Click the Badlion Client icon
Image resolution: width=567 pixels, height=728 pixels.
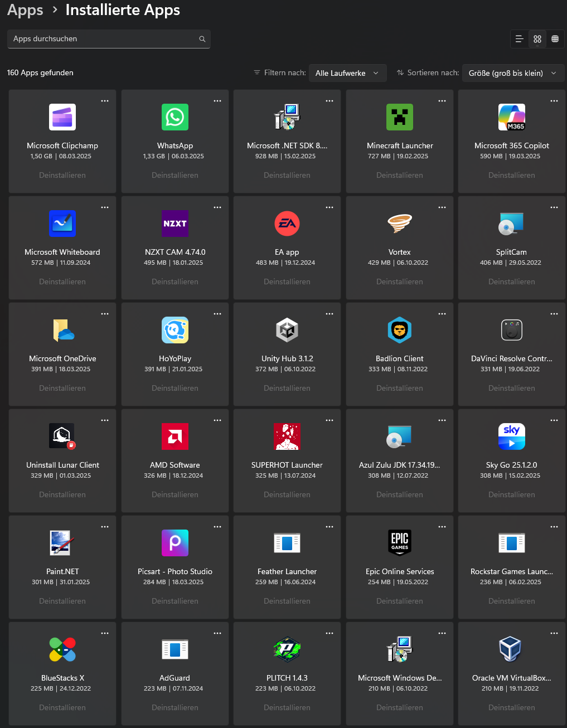400,330
